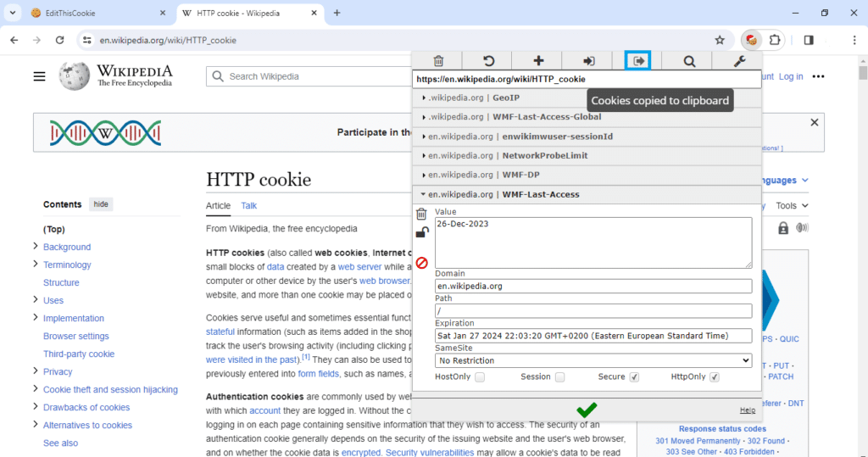The height and width of the screenshot is (457, 868).
Task: Expand the Privacy contents section
Action: 36,371
